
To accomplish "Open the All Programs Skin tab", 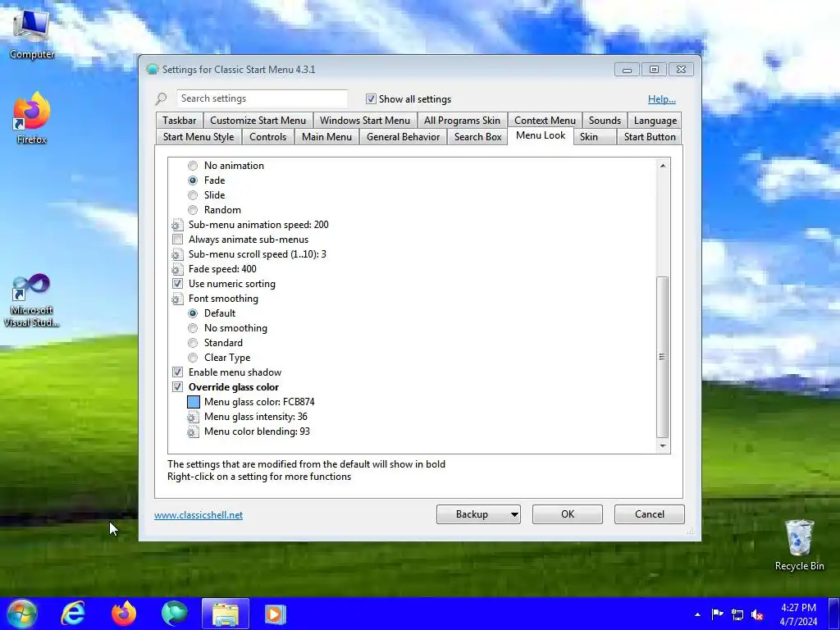I will click(x=462, y=121).
